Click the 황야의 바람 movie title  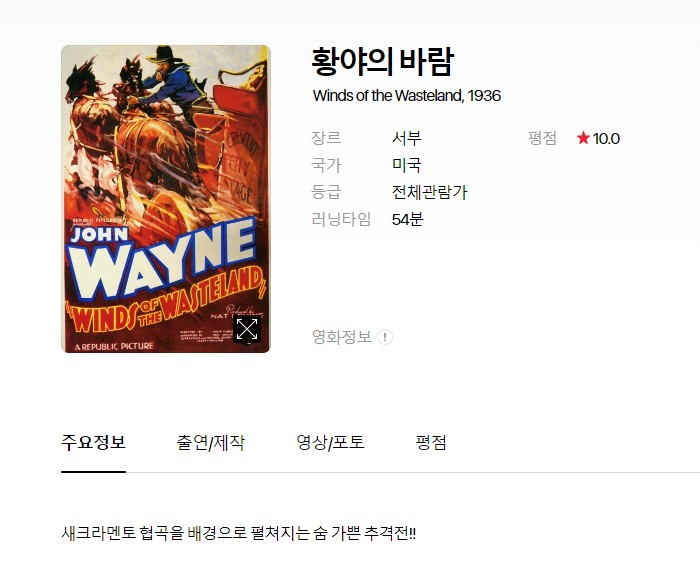[383, 62]
